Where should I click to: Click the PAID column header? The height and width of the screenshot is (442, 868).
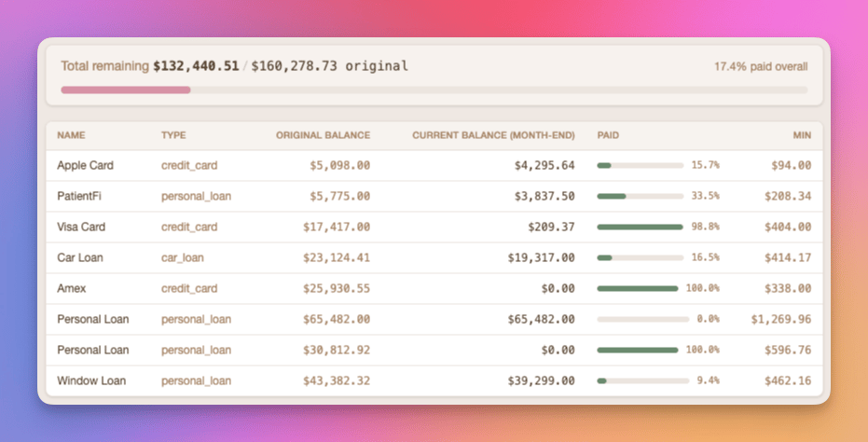coord(608,135)
